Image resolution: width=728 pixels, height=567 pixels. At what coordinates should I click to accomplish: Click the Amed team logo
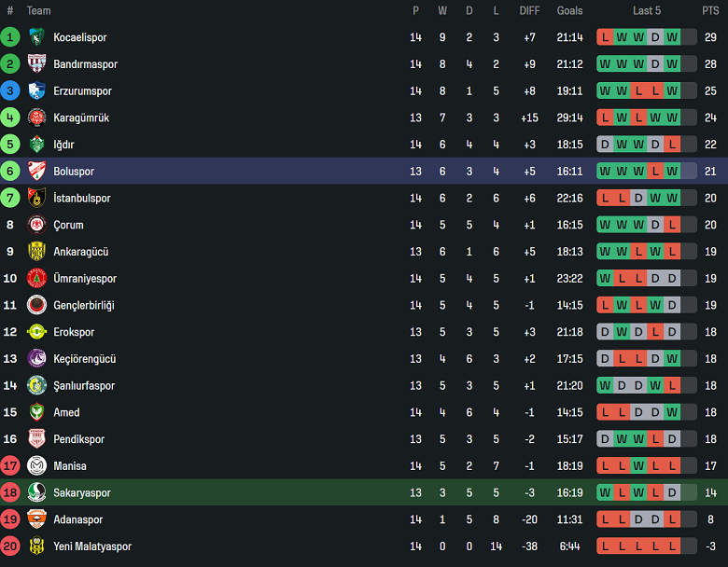pos(36,412)
